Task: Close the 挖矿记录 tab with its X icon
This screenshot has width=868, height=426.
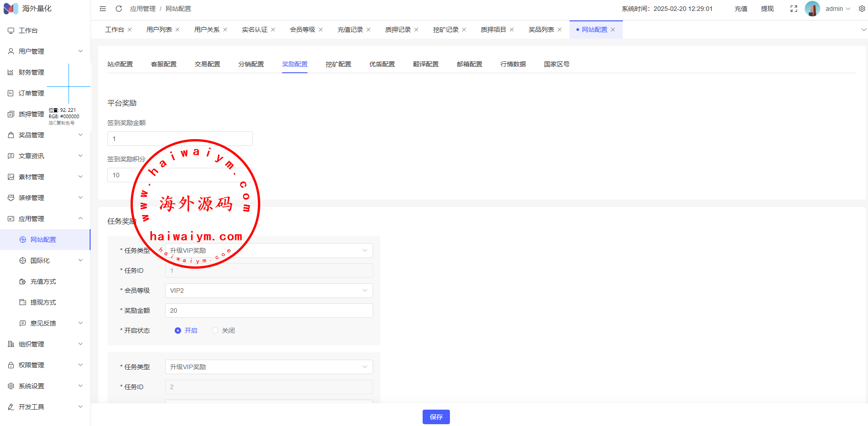Action: coord(464,30)
